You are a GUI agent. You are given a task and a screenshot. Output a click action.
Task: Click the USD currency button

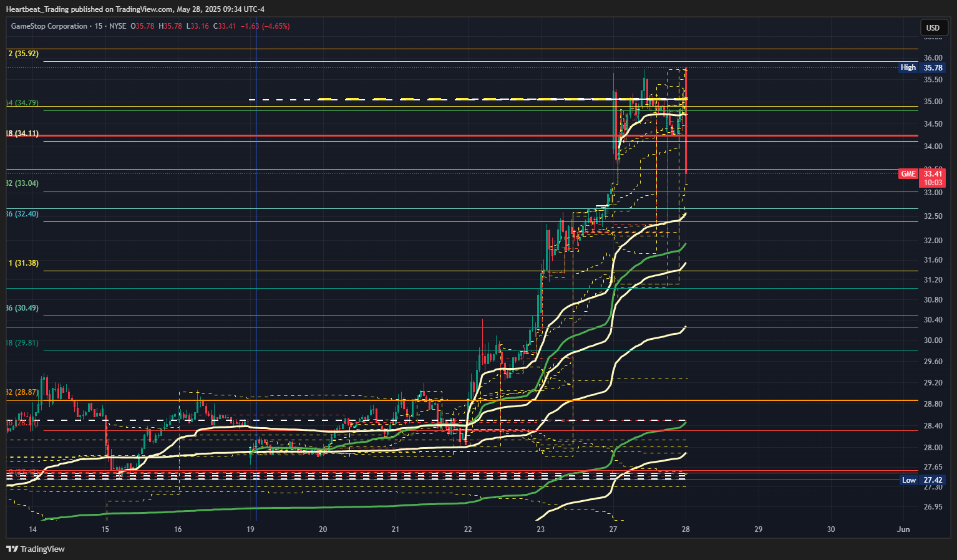[x=933, y=27]
